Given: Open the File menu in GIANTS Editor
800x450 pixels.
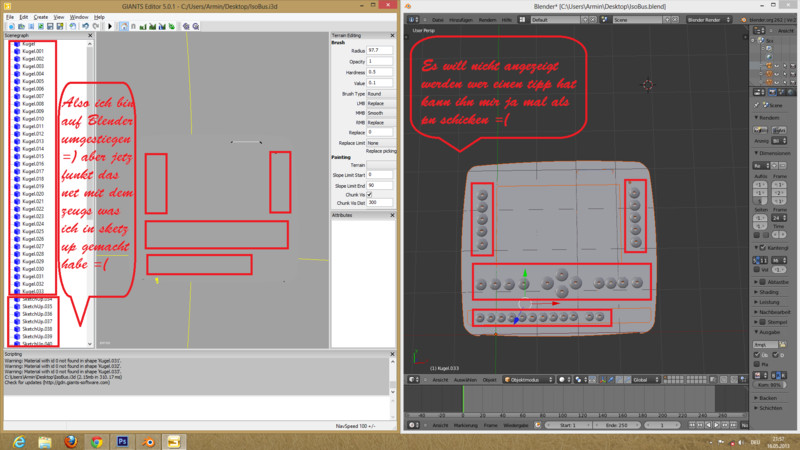Looking at the screenshot, I should click(x=10, y=17).
